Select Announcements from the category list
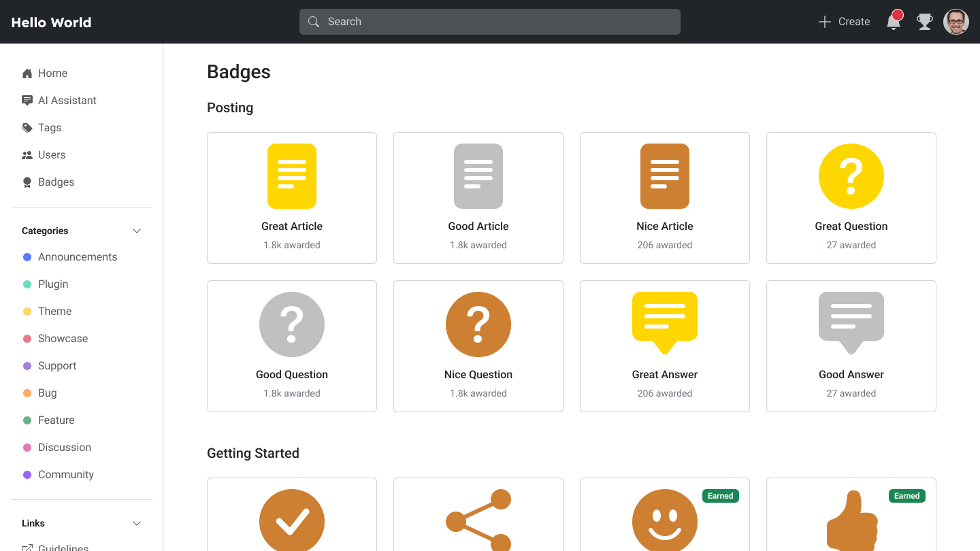Screen dimensions: 980x551 pyautogui.click(x=78, y=256)
